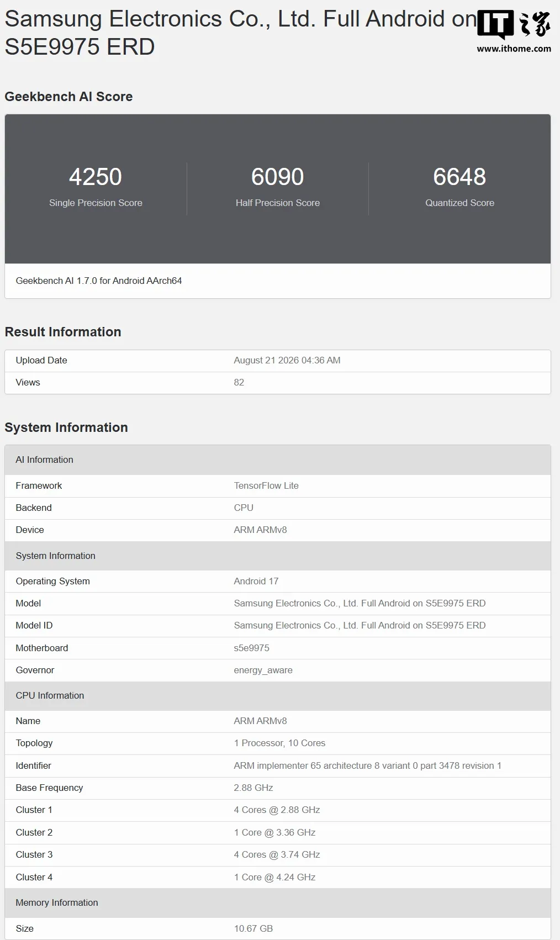Click the AI Information section header
This screenshot has width=560, height=940.
point(278,460)
